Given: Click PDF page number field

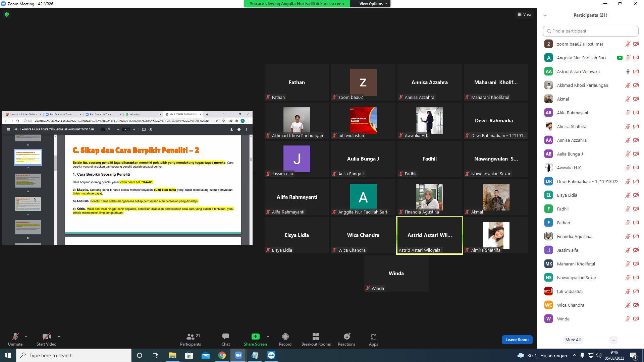Looking at the screenshot, I should [x=103, y=129].
